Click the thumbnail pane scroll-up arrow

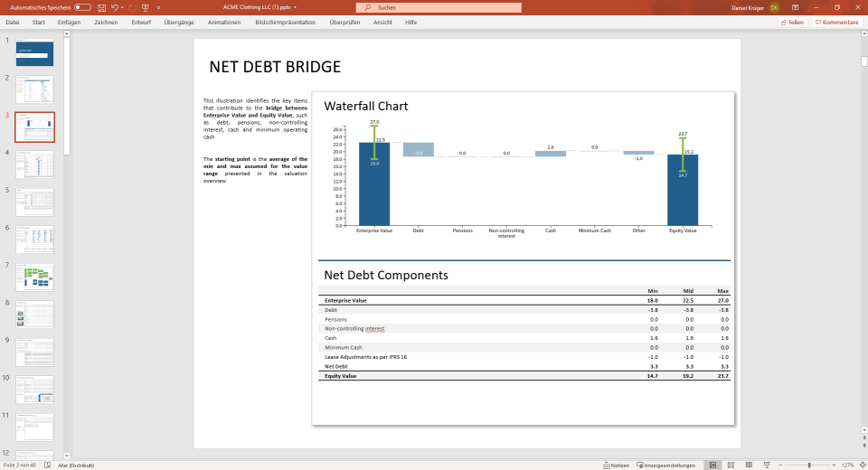[x=66, y=33]
